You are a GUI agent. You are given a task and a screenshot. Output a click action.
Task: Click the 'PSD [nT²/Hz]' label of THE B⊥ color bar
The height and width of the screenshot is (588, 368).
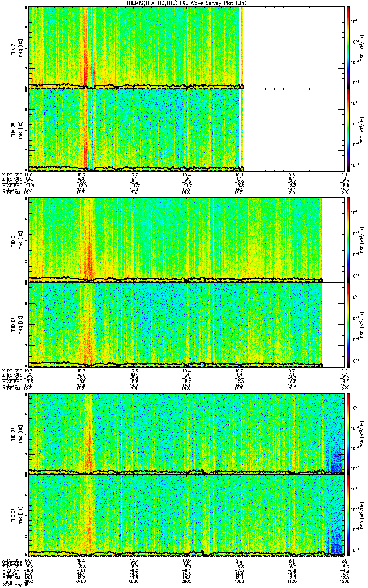tap(362, 434)
